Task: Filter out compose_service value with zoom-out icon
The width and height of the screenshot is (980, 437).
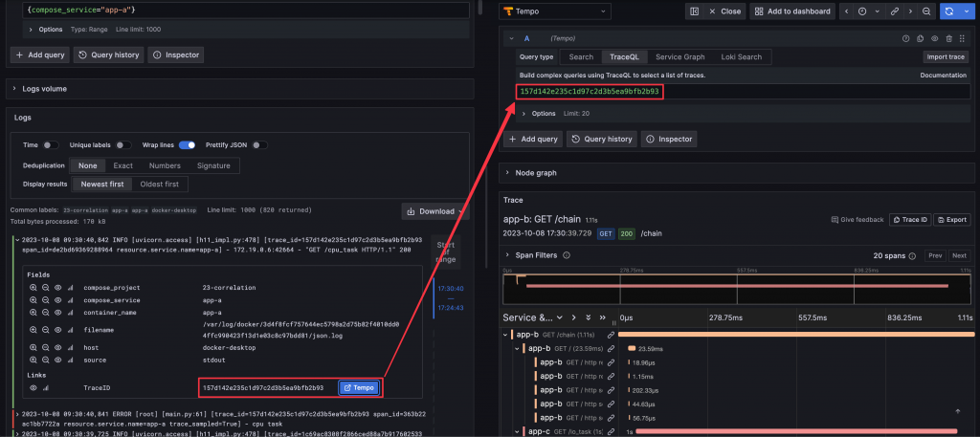Action: tap(46, 300)
